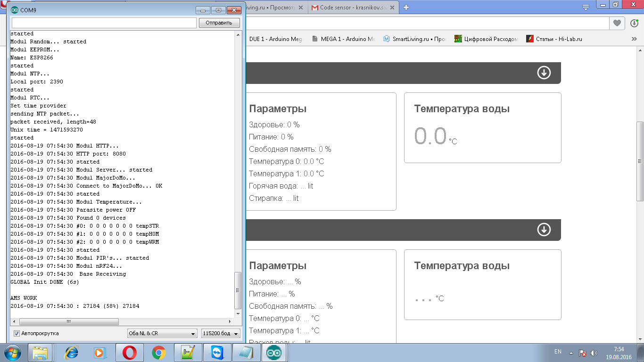This screenshot has height=362, width=644.
Task: Add a new browser tab
Action: pyautogui.click(x=406, y=7)
